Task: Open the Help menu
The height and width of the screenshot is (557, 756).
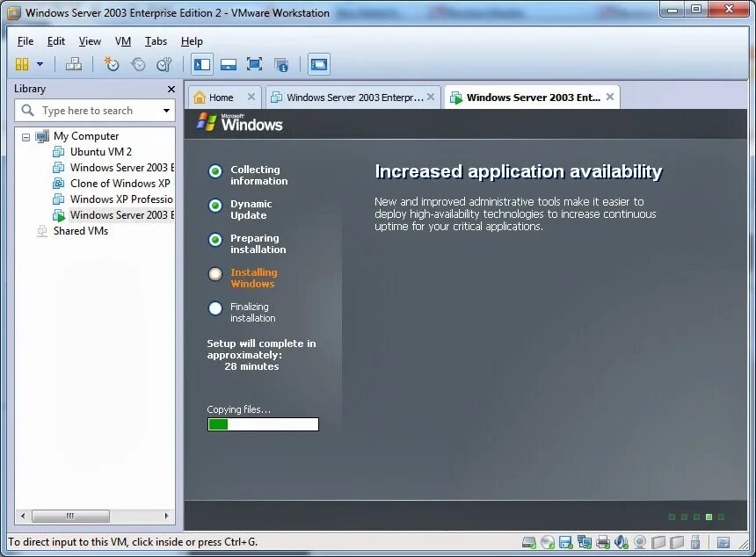Action: (x=192, y=41)
